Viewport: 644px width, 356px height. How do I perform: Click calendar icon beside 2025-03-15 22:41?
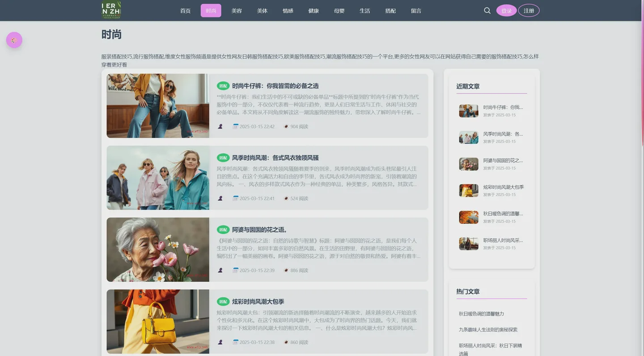(x=235, y=198)
